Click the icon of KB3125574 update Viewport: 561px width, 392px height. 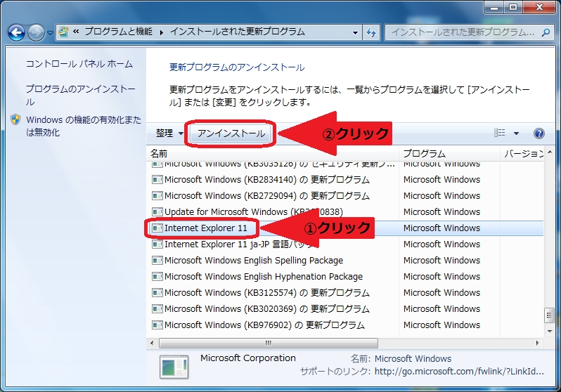(x=157, y=292)
